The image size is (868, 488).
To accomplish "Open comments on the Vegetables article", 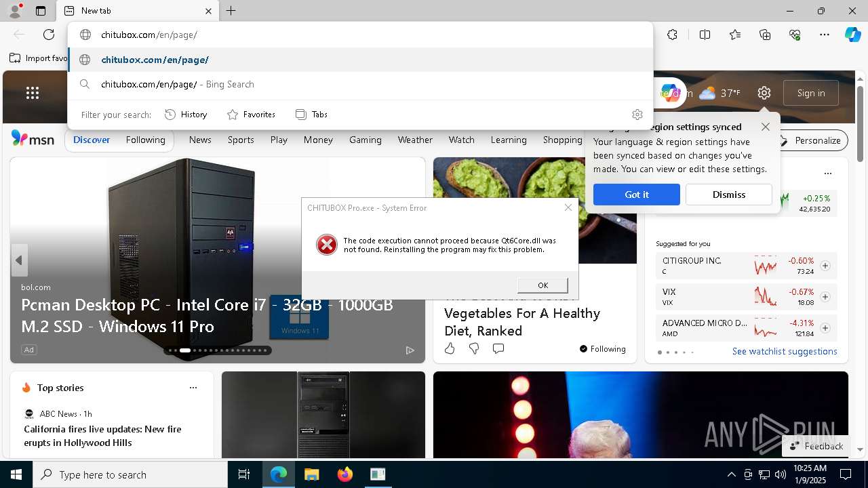I will point(498,348).
